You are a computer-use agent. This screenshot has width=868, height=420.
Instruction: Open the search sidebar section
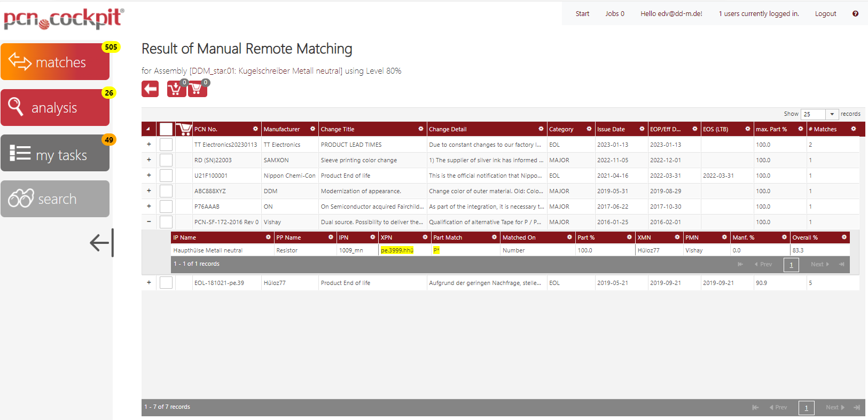pyautogui.click(x=55, y=199)
